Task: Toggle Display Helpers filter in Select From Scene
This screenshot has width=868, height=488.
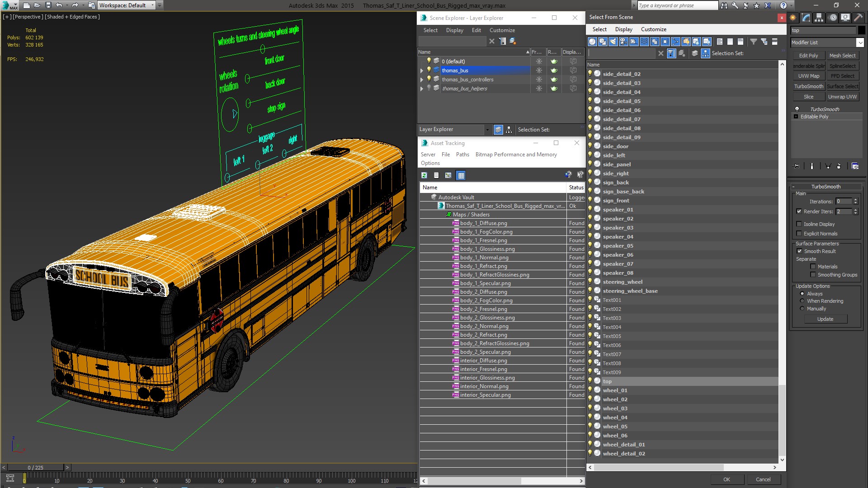Action: (634, 42)
